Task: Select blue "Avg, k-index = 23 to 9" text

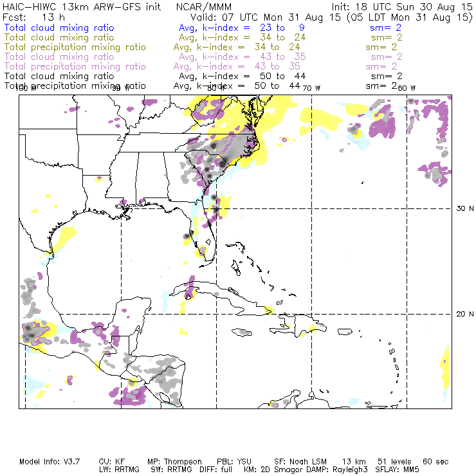Action: pyautogui.click(x=242, y=28)
